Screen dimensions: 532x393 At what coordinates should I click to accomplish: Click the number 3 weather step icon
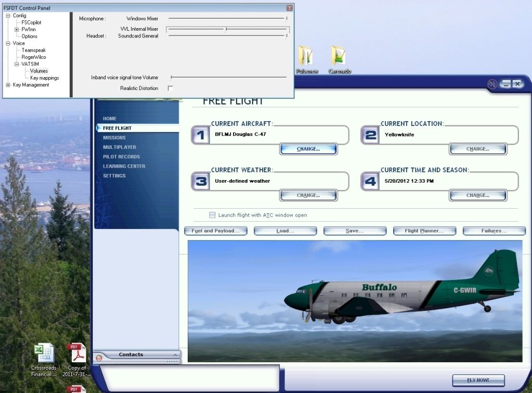[201, 181]
